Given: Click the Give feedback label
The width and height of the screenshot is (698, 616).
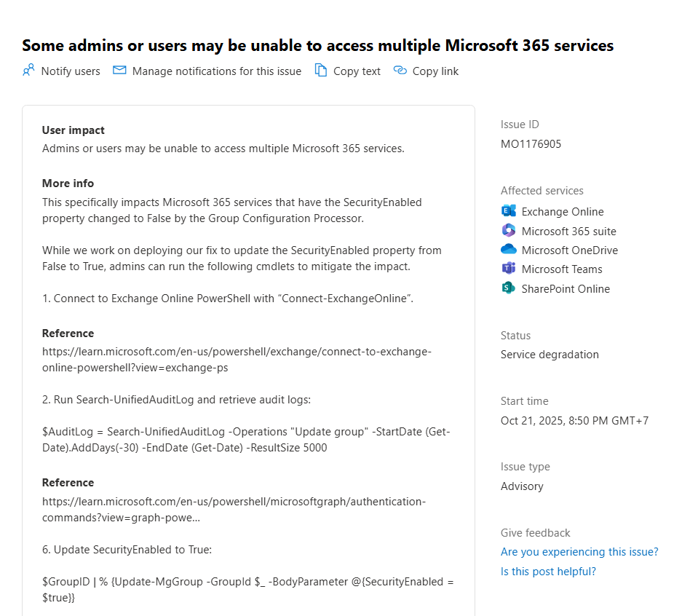Looking at the screenshot, I should point(535,533).
